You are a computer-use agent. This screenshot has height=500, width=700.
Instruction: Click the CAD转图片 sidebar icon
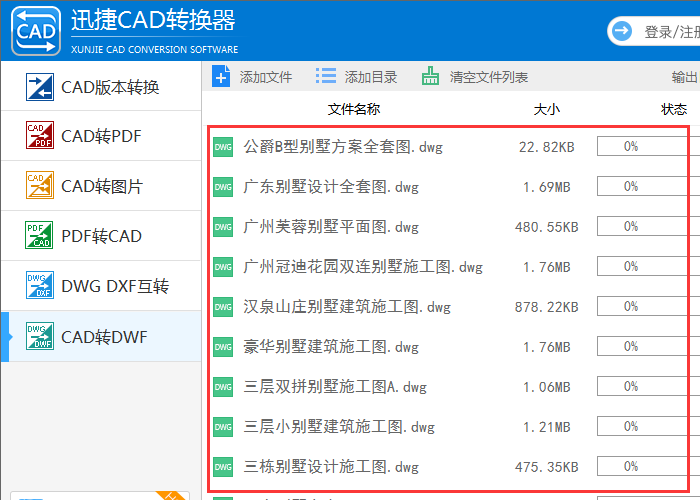pyautogui.click(x=40, y=185)
